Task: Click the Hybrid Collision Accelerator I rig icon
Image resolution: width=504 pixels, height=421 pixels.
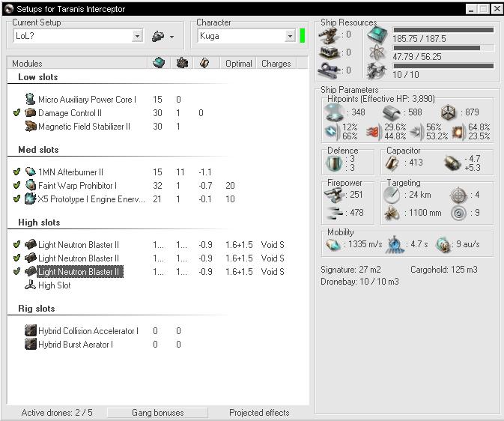Action: [30, 330]
